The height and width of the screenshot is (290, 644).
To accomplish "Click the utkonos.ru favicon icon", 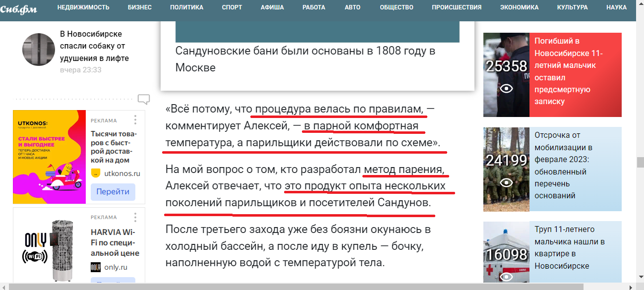I will 96,174.
